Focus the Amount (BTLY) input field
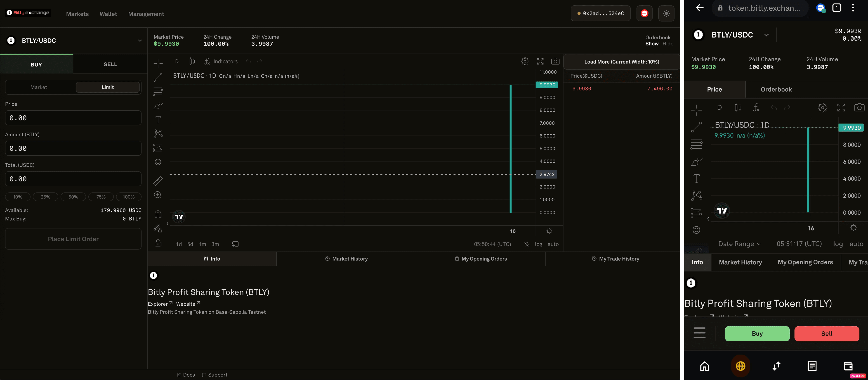Viewport: 868px width, 380px height. (x=73, y=148)
